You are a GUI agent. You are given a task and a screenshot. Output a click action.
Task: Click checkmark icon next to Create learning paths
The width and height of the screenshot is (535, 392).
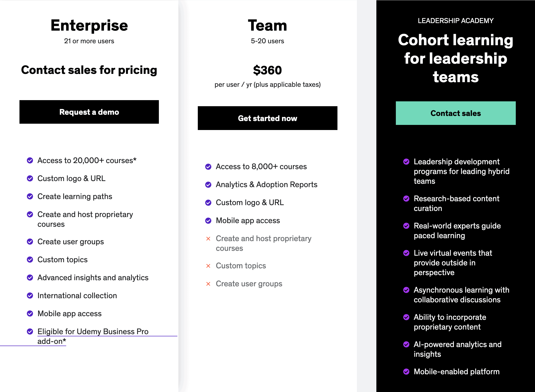(x=30, y=196)
